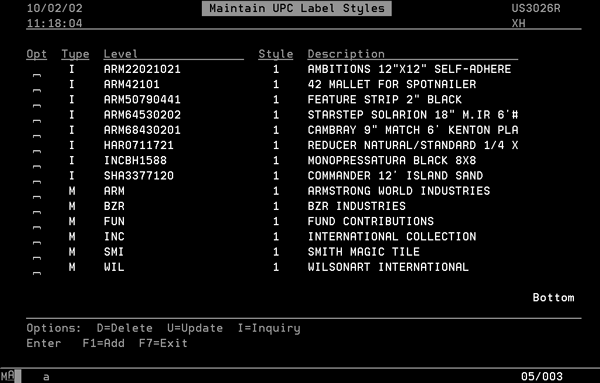Click the Level column header
The image size is (600, 383).
[x=121, y=54]
